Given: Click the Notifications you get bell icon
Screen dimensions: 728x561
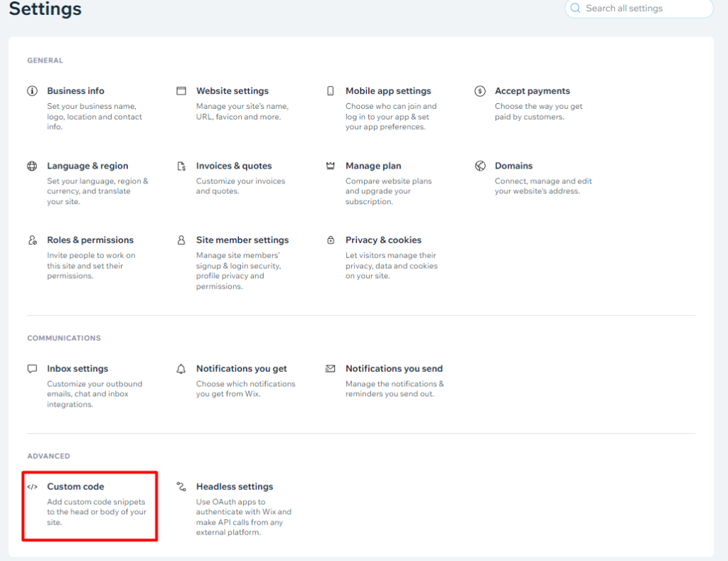Looking at the screenshot, I should (x=181, y=369).
